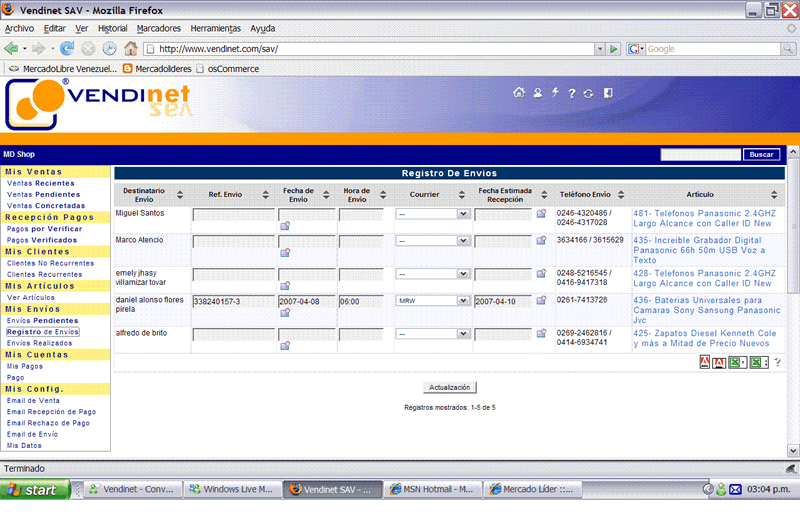800x518 pixels.
Task: Click export help question mark below table
Action: pos(777,362)
